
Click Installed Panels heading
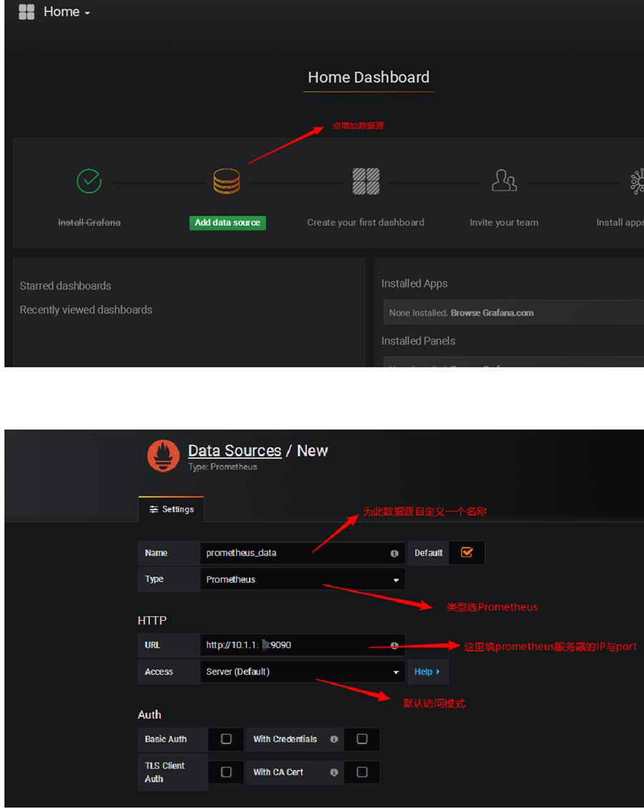click(x=419, y=341)
